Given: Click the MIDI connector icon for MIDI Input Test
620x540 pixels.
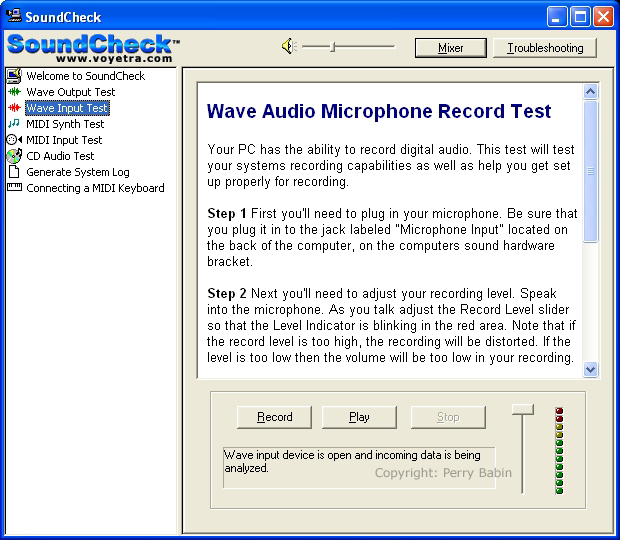Looking at the screenshot, I should [x=14, y=140].
